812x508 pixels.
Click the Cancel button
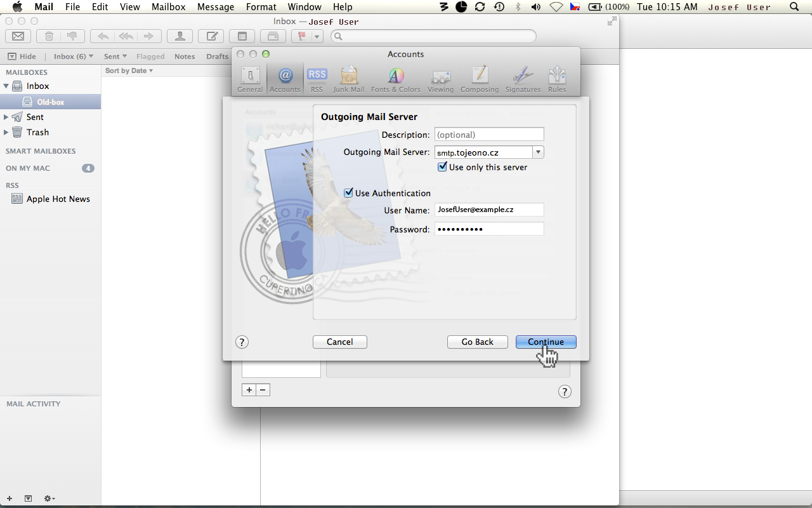(339, 342)
